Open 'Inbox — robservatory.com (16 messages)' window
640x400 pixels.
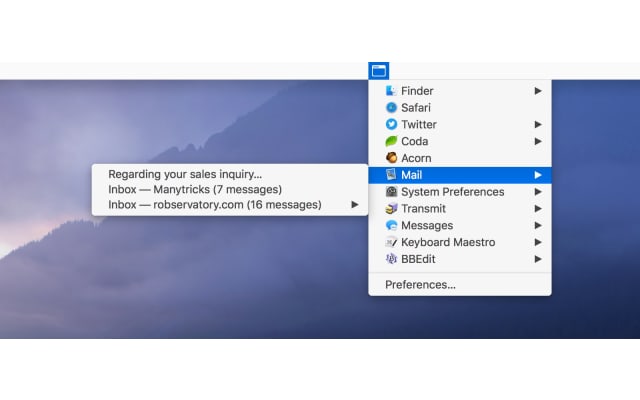coord(230,204)
